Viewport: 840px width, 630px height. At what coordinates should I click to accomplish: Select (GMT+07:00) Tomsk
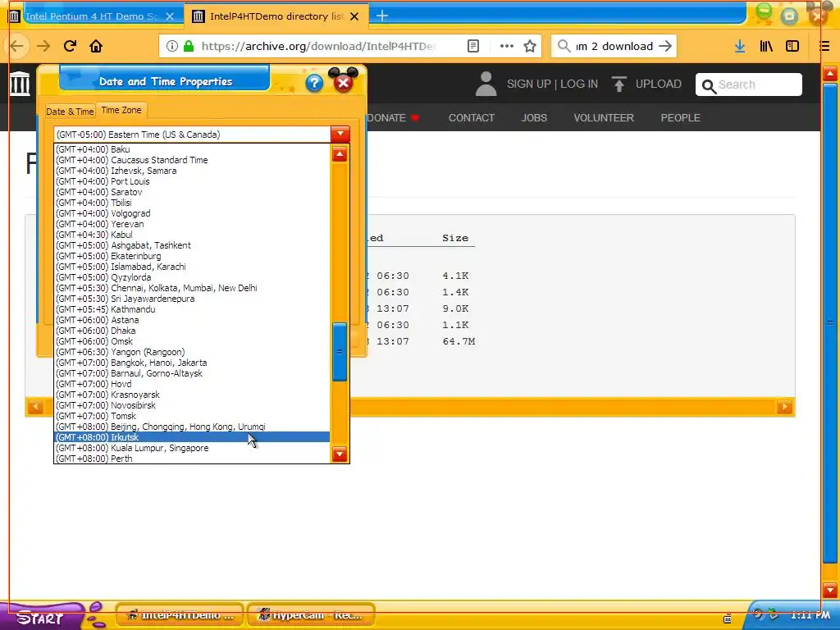click(192, 416)
